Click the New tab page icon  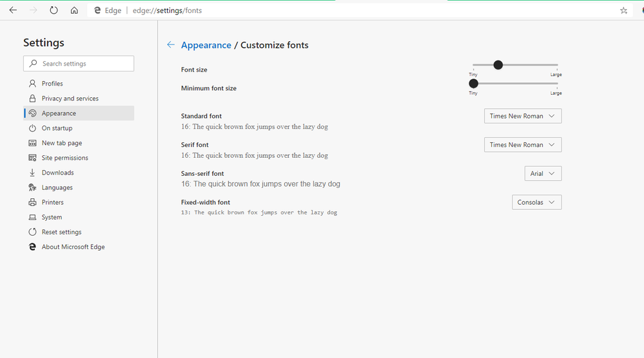point(32,143)
